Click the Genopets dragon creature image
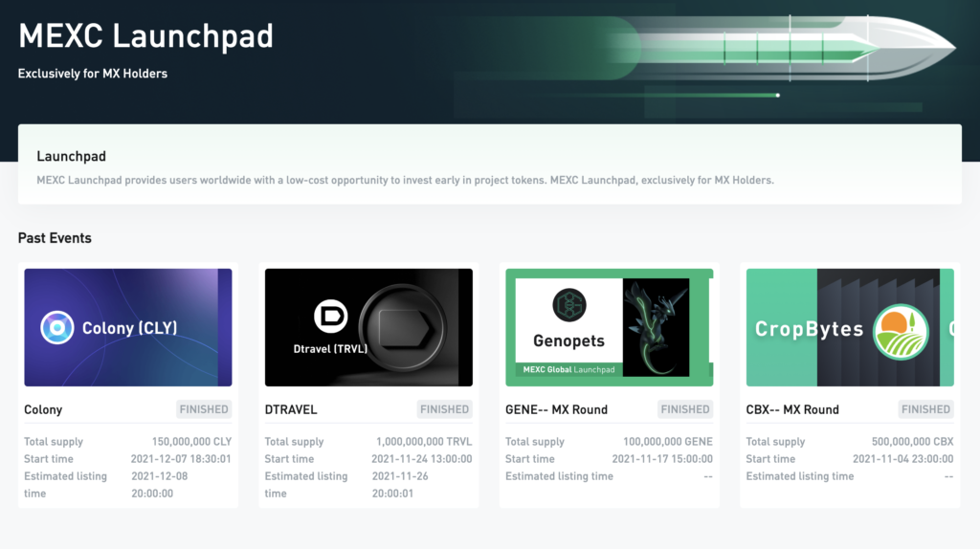Image resolution: width=980 pixels, height=549 pixels. click(x=656, y=325)
